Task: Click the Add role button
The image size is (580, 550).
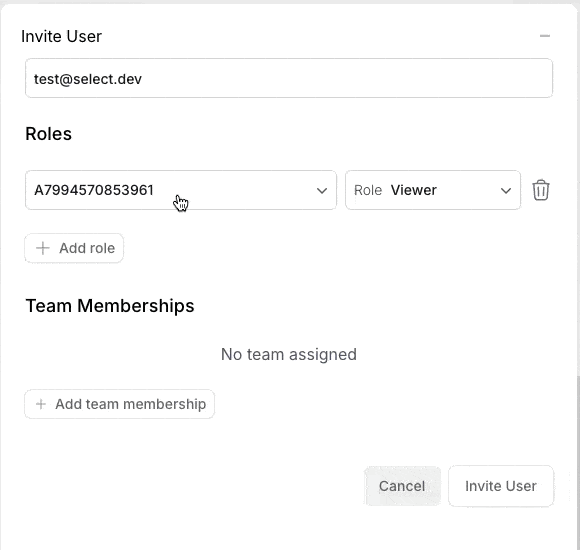Action: pos(74,248)
